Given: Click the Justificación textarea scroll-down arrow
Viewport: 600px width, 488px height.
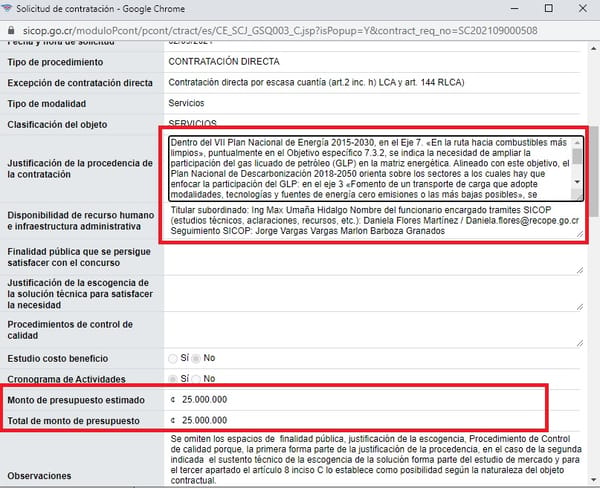Looking at the screenshot, I should [x=577, y=182].
